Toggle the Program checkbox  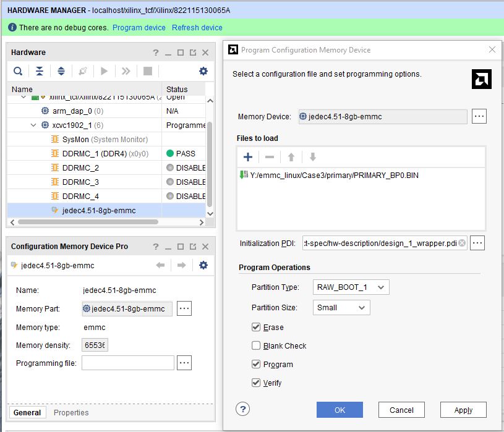click(256, 364)
